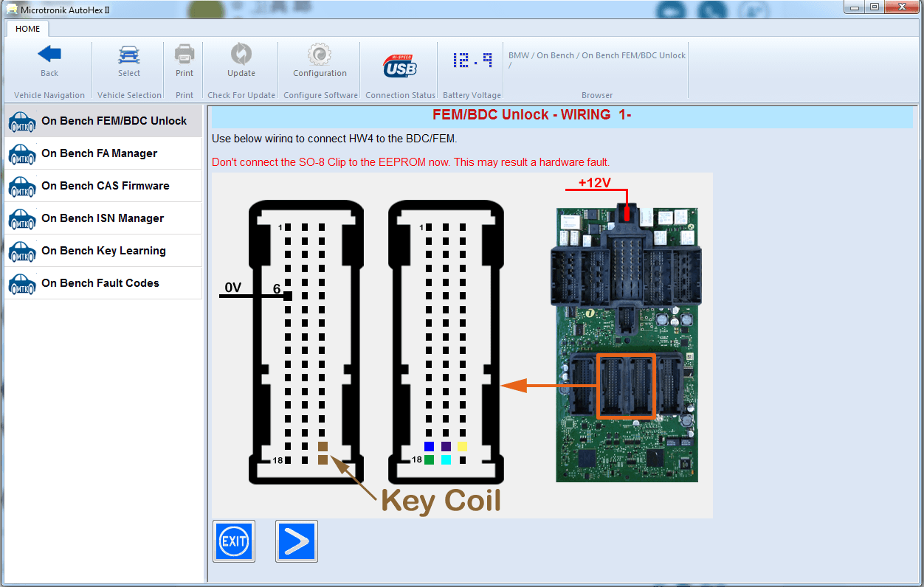Click the Microtronik AutoHex II title icon
This screenshot has width=924, height=587.
(12, 9)
